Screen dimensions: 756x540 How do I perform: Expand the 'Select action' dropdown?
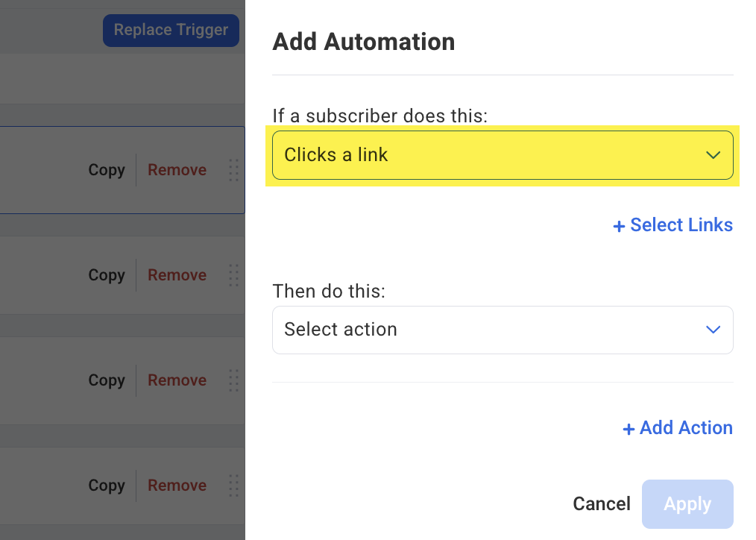(x=503, y=330)
